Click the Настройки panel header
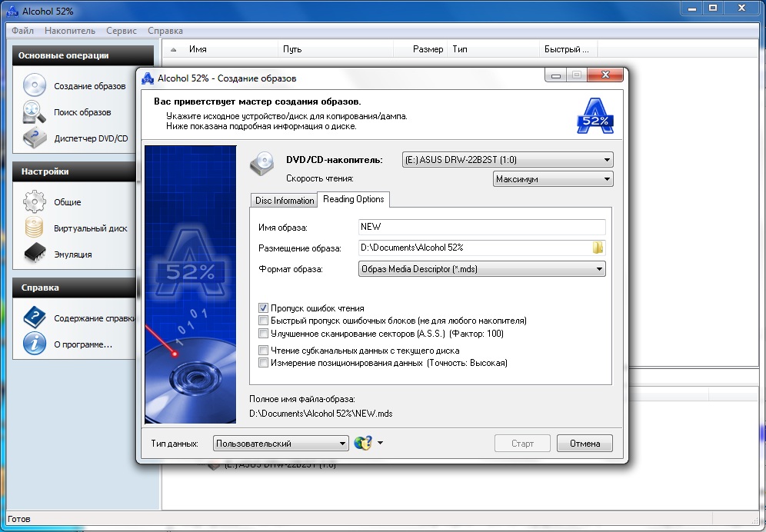The width and height of the screenshot is (766, 532). [x=74, y=171]
